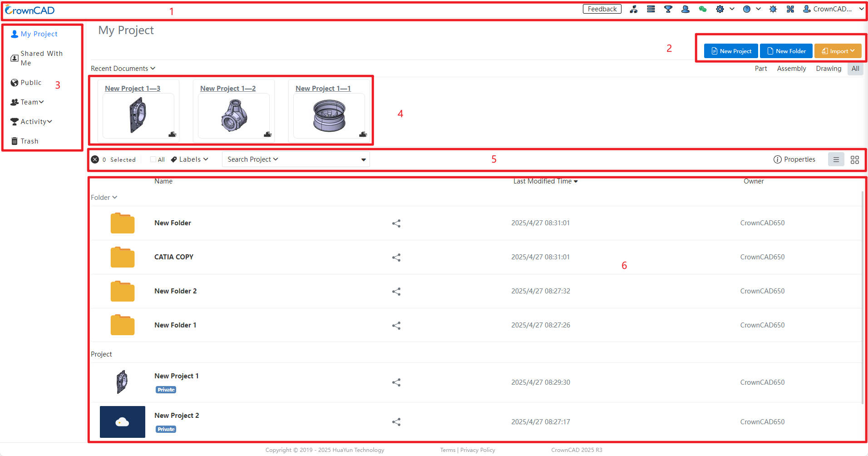868x456 pixels.
Task: Share New Project 2
Action: (396, 422)
